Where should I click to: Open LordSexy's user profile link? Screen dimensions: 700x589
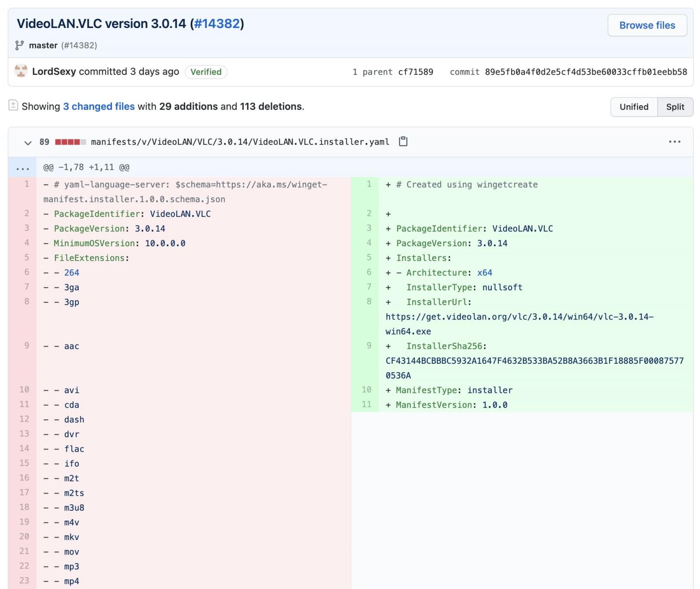click(54, 72)
